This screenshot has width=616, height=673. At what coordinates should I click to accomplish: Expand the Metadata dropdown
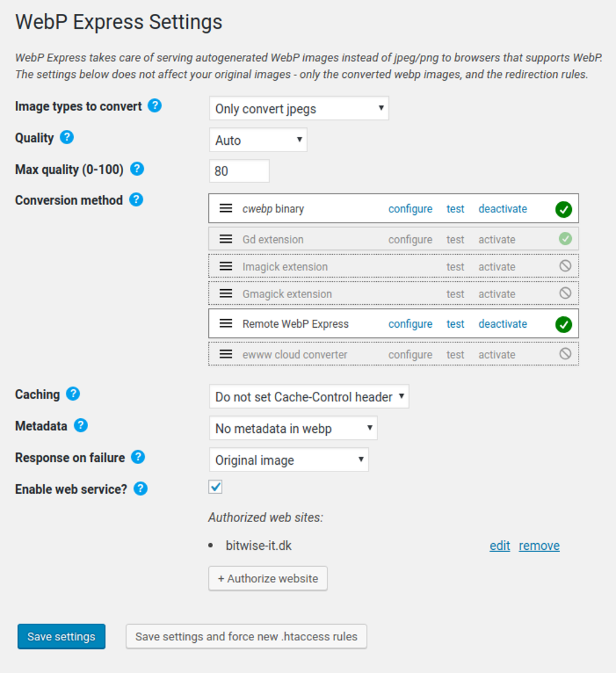293,428
